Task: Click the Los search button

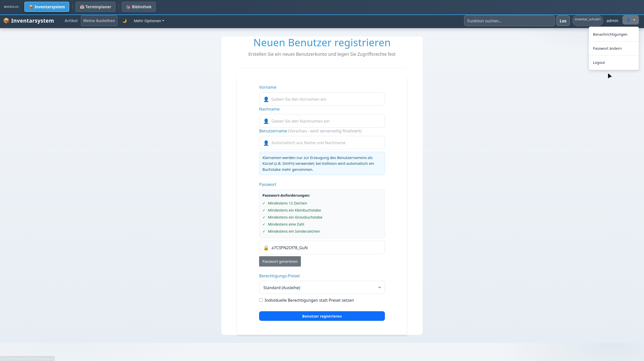Action: [x=563, y=21]
